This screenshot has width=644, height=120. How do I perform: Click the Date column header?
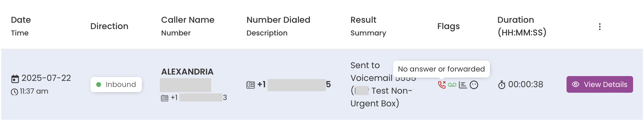(21, 20)
